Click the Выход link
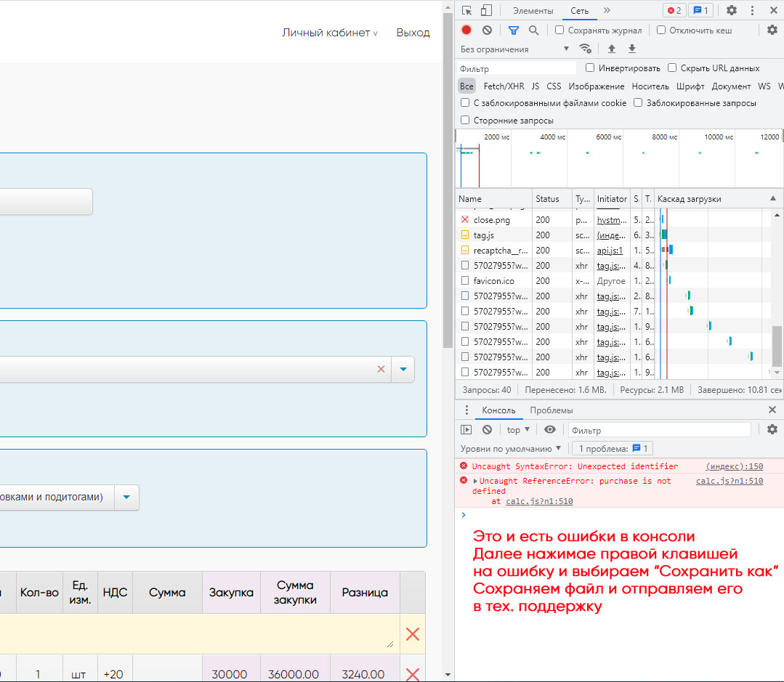Viewport: 784px width, 682px height. click(413, 33)
